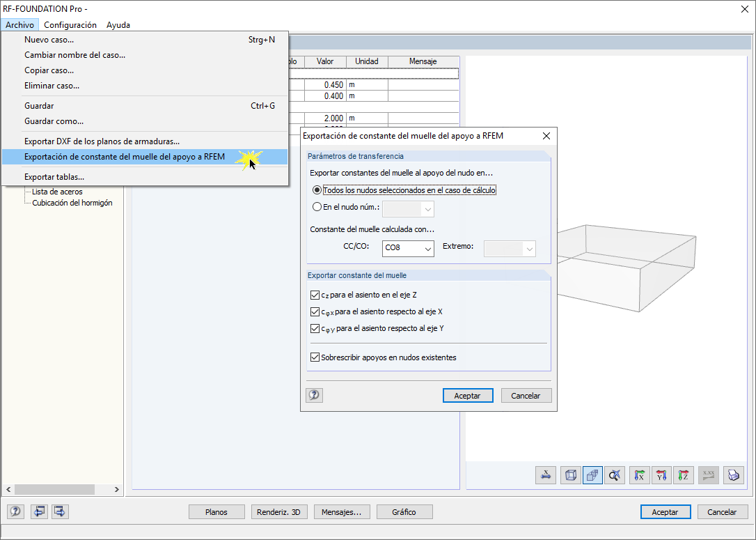The height and width of the screenshot is (540, 756).
Task: Select 'Exportar DXF de los planos de armaduras...'
Action: tap(145, 141)
